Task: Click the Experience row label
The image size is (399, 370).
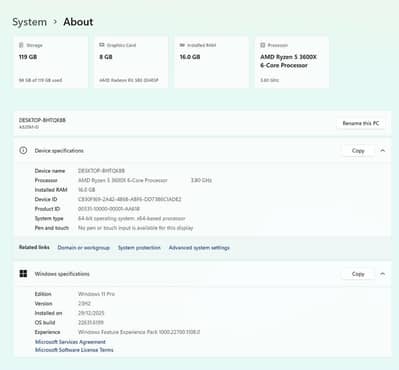Action: [x=47, y=332]
